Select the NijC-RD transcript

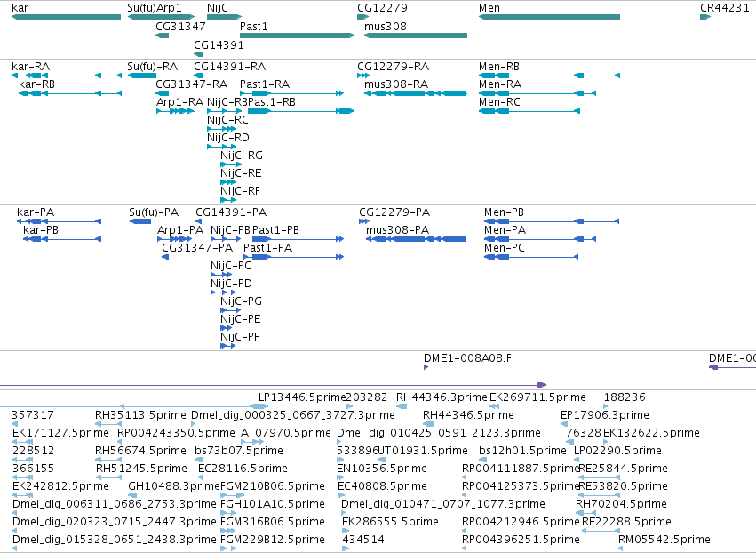coord(222,147)
